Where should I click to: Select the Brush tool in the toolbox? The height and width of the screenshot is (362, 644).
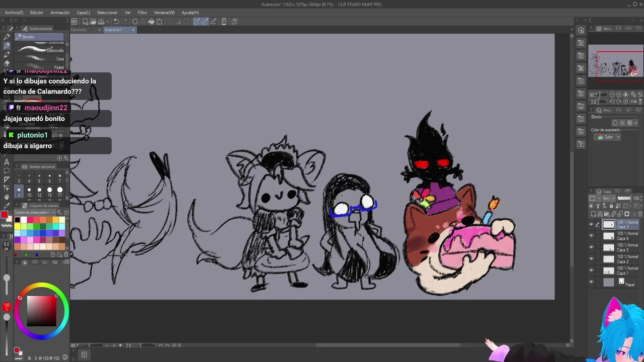click(7, 54)
